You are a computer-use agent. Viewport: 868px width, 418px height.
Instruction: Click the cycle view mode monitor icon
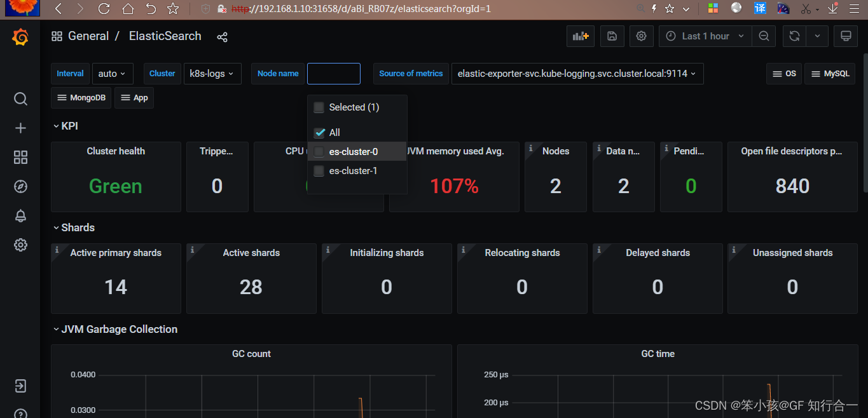(846, 36)
